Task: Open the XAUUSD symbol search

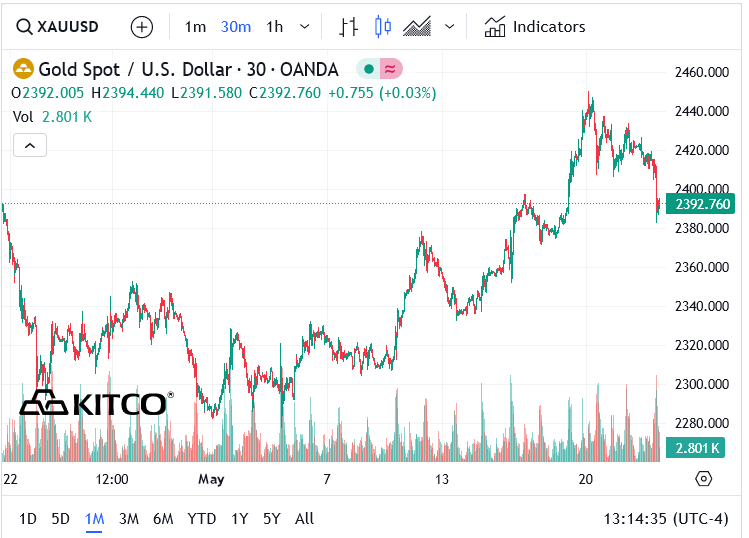Action: pos(58,27)
